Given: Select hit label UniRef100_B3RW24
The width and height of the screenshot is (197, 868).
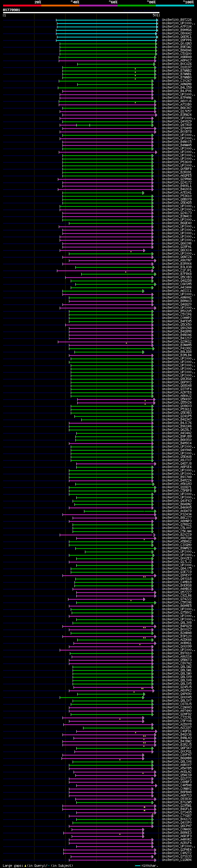Looking at the screenshot, I should [177, 115].
